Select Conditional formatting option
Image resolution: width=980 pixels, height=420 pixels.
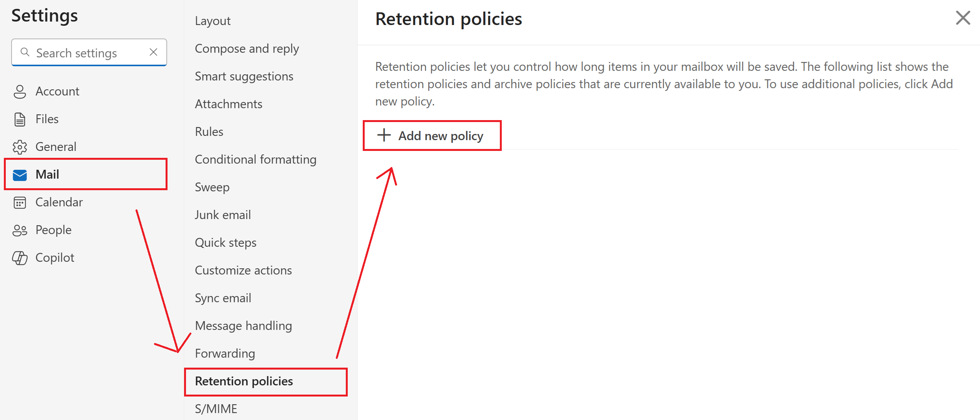click(x=255, y=159)
